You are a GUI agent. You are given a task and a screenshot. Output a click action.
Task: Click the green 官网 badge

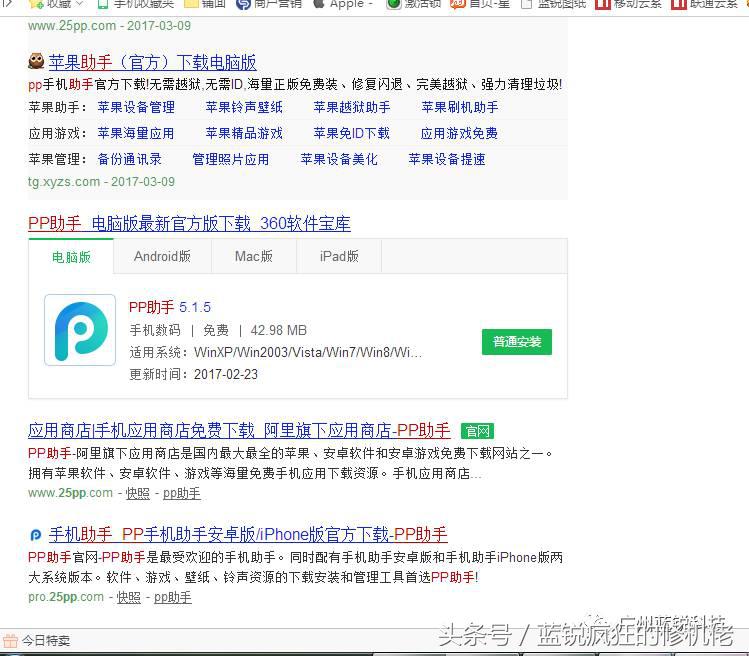coord(478,431)
